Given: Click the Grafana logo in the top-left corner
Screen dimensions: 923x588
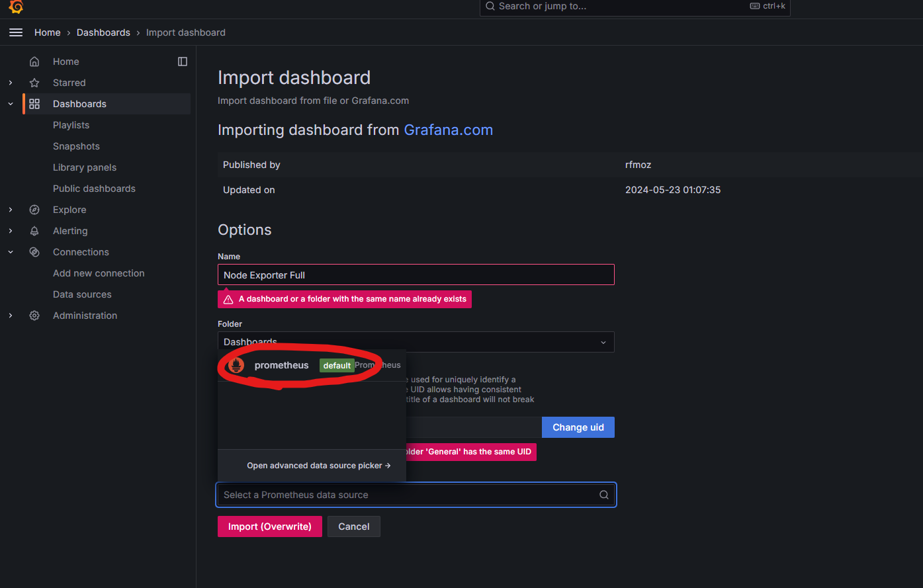Looking at the screenshot, I should (x=15, y=8).
